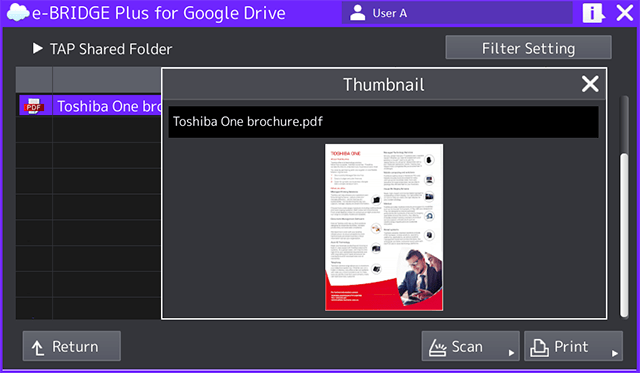
Task: Open Scan options arrow
Action: [511, 353]
